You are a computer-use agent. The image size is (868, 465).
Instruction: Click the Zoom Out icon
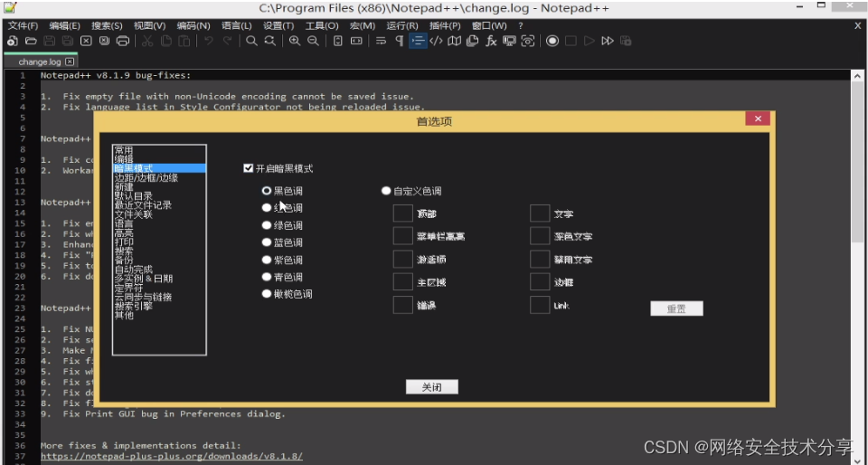click(313, 41)
